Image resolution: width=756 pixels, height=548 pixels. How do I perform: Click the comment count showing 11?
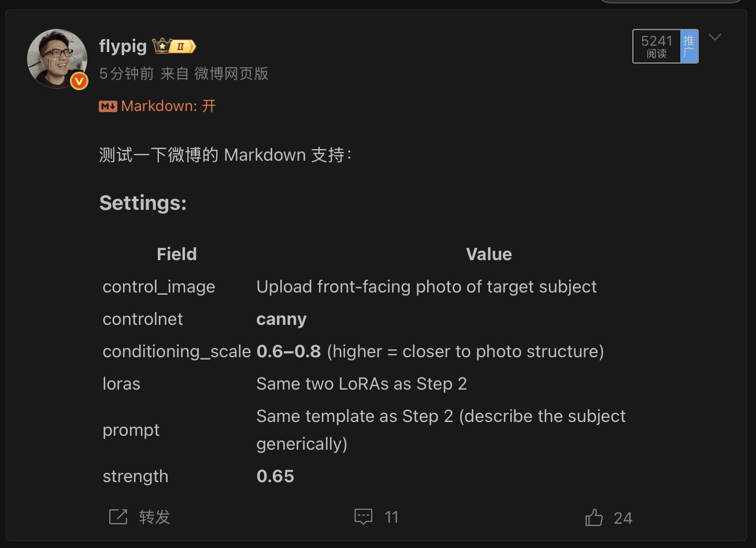tap(392, 517)
